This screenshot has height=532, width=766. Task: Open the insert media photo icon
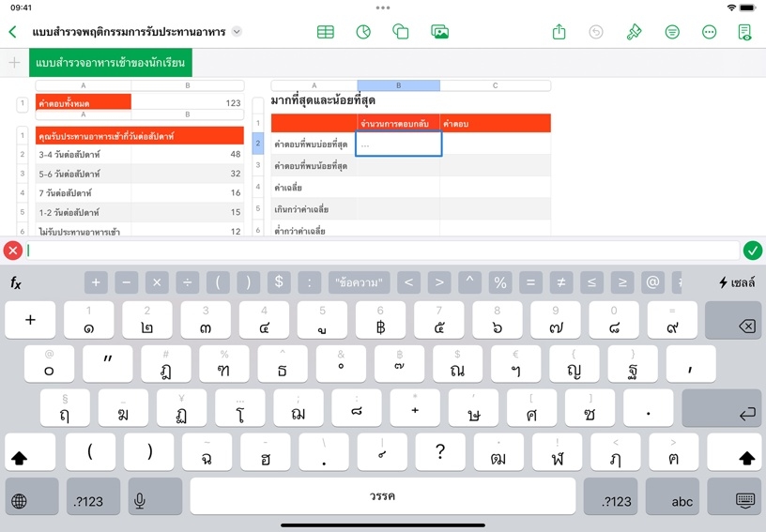(439, 32)
